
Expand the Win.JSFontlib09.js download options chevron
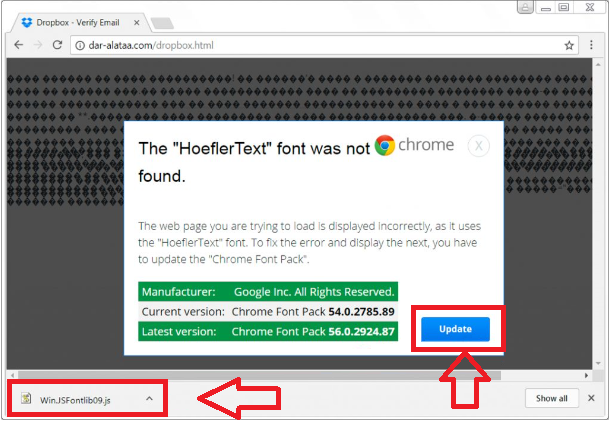[x=149, y=398]
